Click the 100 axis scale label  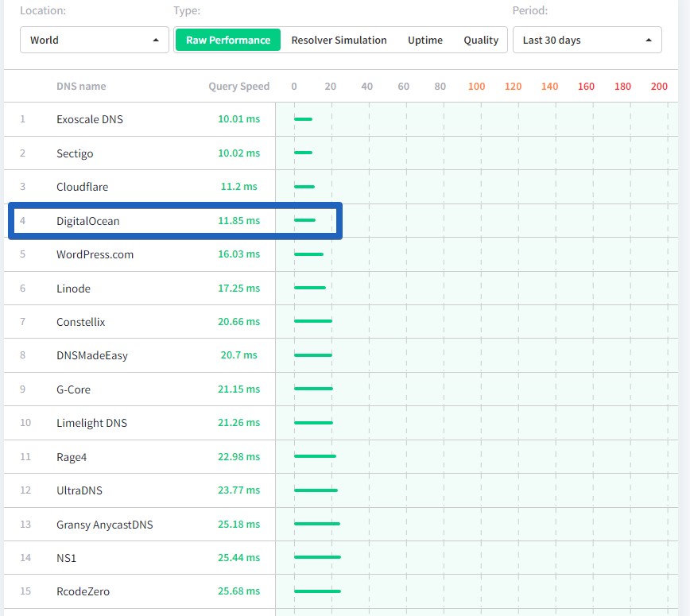tap(477, 86)
